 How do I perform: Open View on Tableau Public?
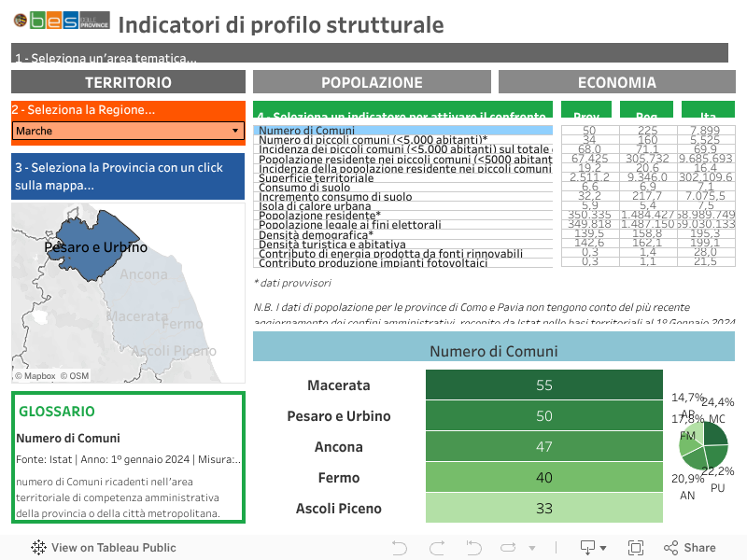[105, 548]
